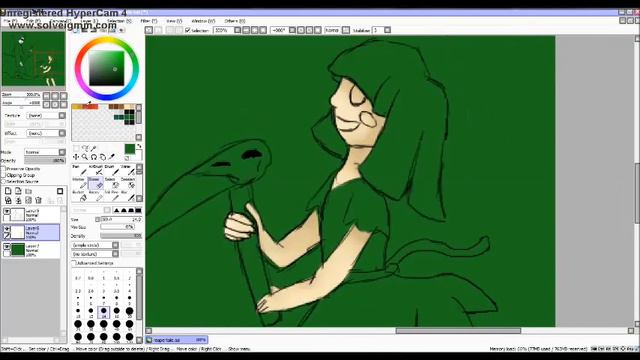Screen dimensions: 640x360
Task: Select the Select pen tool
Action: point(112,183)
